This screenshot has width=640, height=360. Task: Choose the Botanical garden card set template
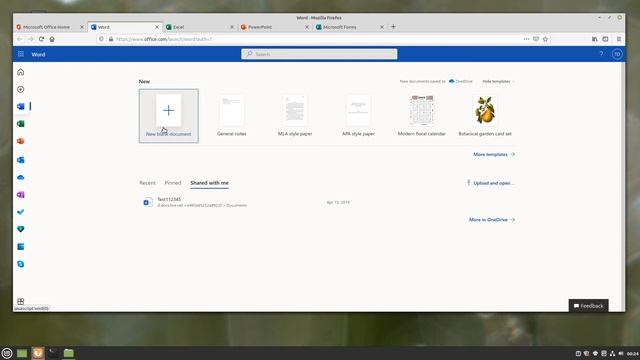pos(485,116)
